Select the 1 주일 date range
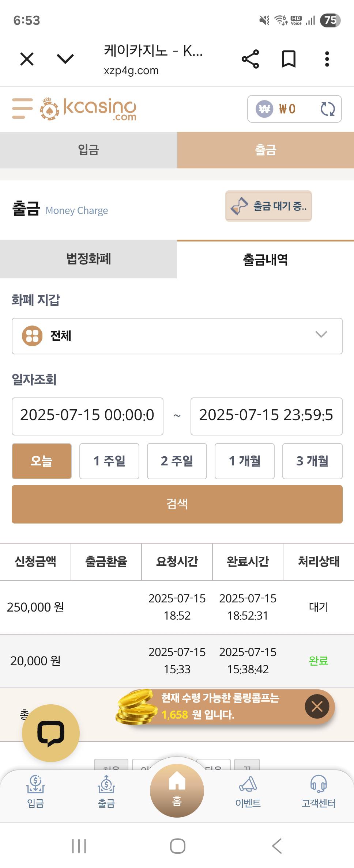Image resolution: width=354 pixels, height=868 pixels. (109, 461)
